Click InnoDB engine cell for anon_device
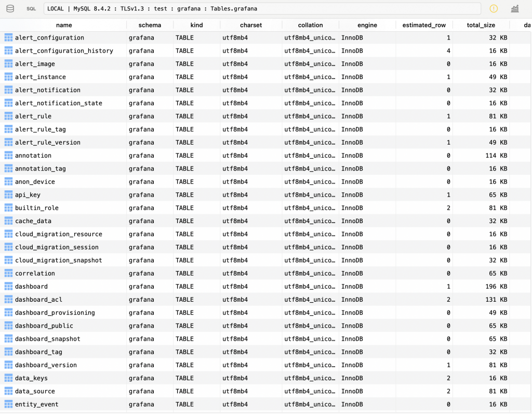Viewport: 532px width, 414px height. coord(352,182)
